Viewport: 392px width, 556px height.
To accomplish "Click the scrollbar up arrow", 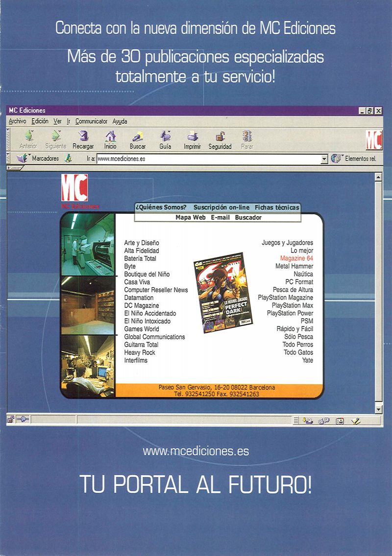I will coord(379,177).
